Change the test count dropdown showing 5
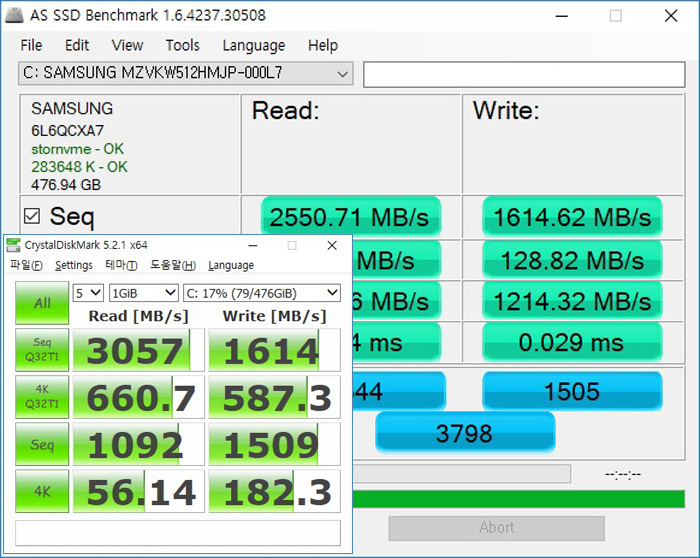 [x=88, y=293]
